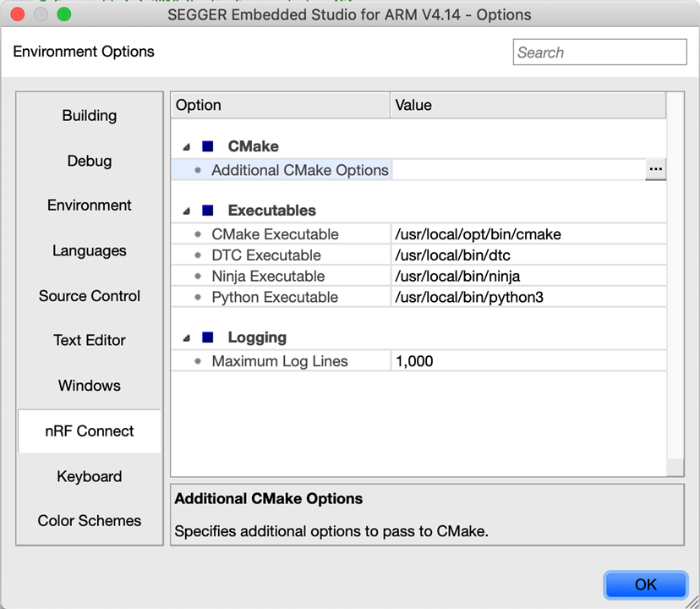Click the /usr/local/opt/bin/cmake value
This screenshot has width=700, height=609.
point(478,234)
